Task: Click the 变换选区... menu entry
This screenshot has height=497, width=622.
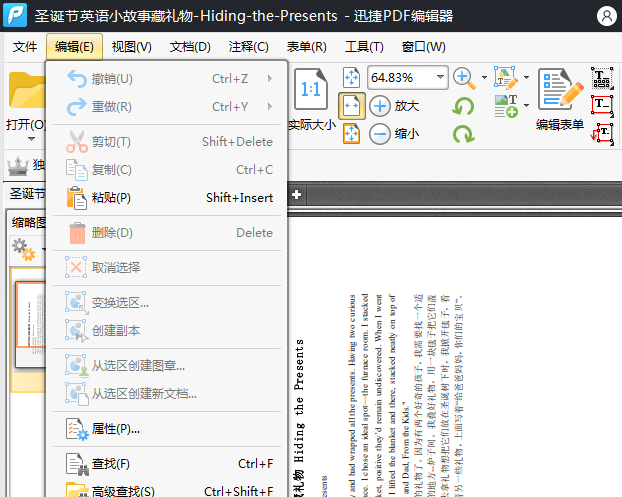Action: [167, 303]
